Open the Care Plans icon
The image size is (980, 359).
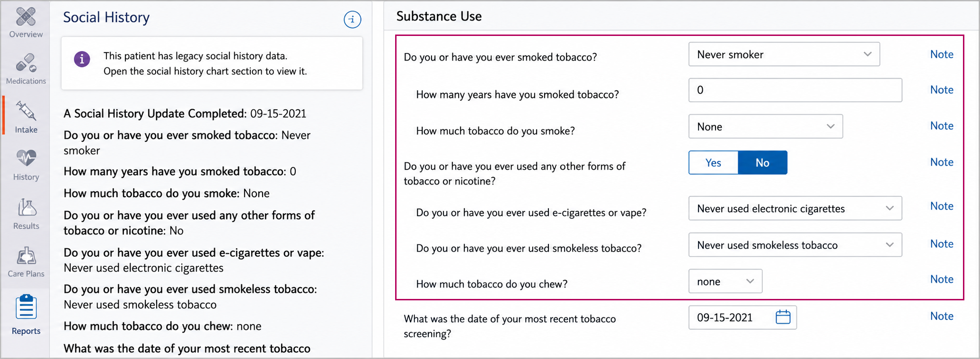click(x=26, y=256)
